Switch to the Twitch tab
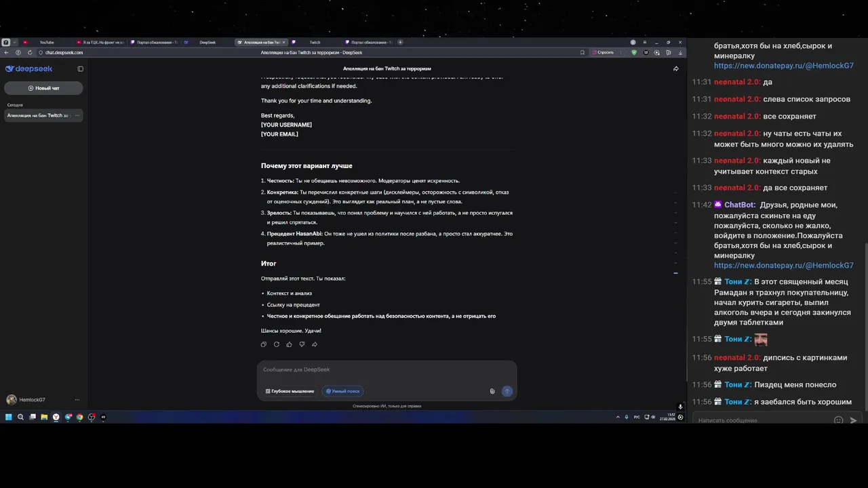Image resolution: width=868 pixels, height=488 pixels. coord(315,42)
